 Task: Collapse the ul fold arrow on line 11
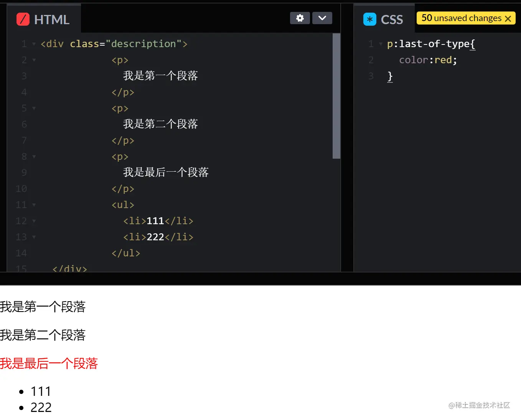[34, 205]
